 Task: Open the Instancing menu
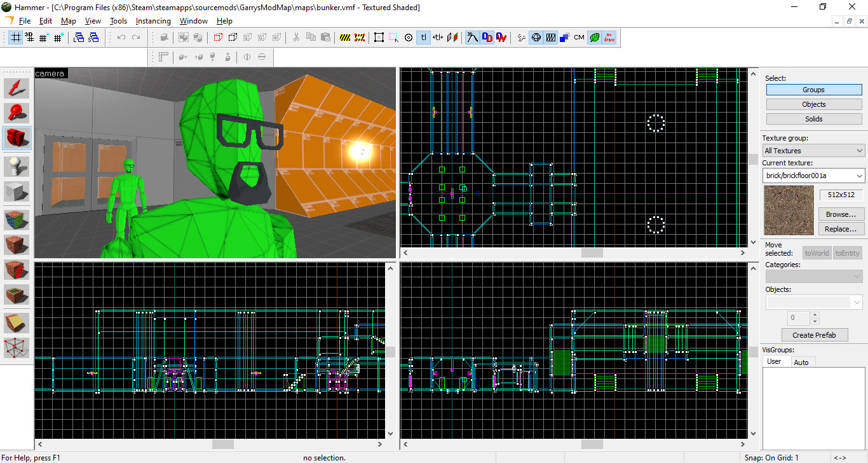(x=153, y=21)
